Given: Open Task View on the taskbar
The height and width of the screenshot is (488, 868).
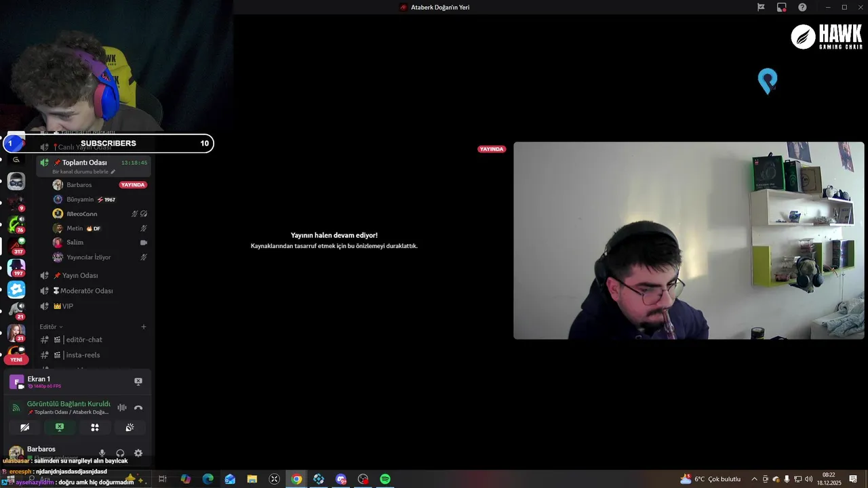Looking at the screenshot, I should tap(163, 479).
